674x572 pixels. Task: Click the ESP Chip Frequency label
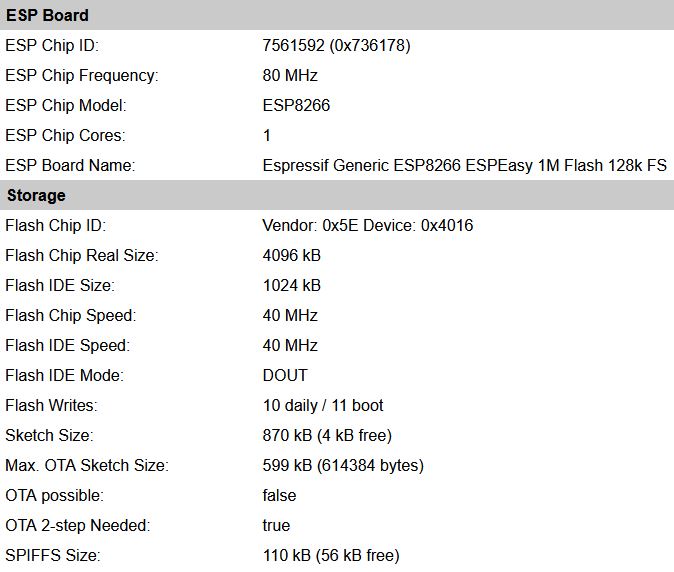pos(82,75)
